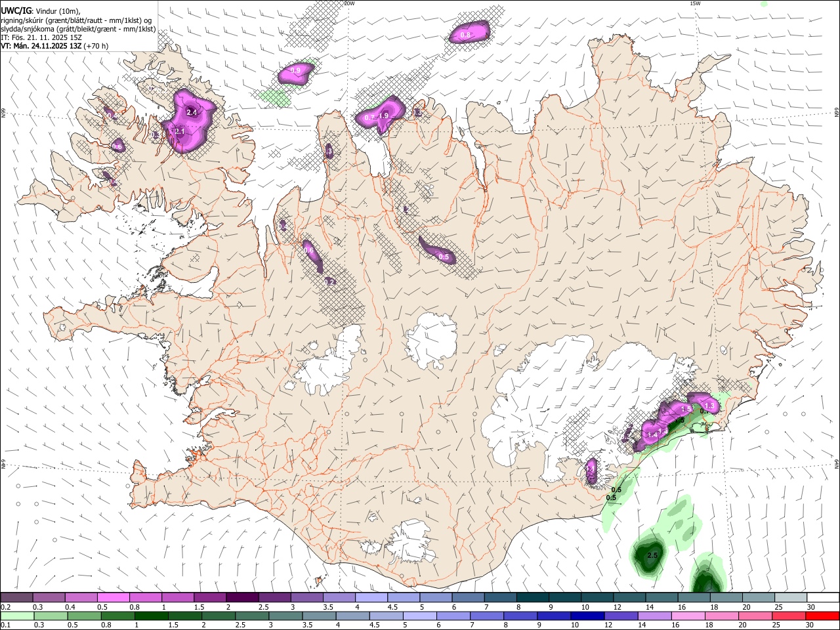The height and width of the screenshot is (630, 840).
Task: Click the 0.9 snowfall value offshore
Action: [x=295, y=70]
